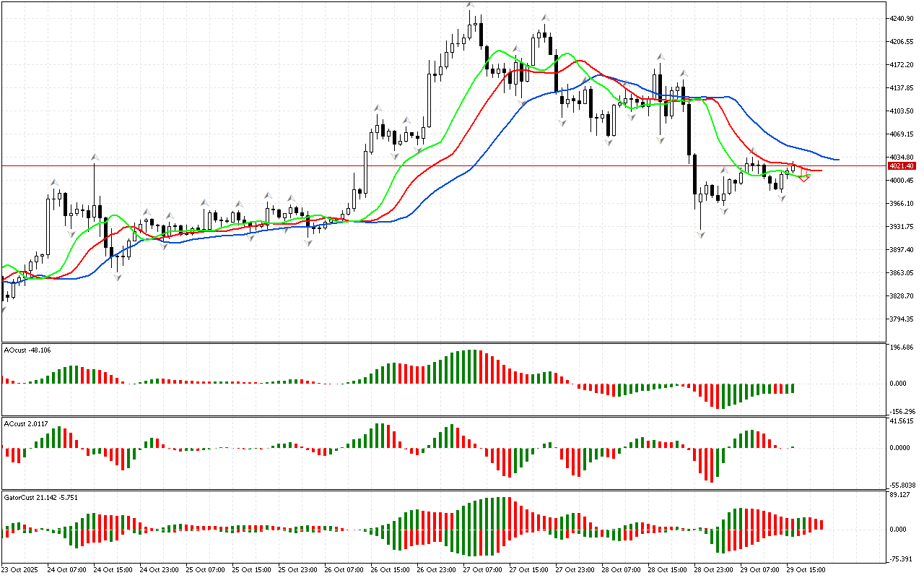Screen dimensions: 924x578
Task: Click the 196.686 scale value in AOcust panel
Action: pyautogui.click(x=902, y=348)
